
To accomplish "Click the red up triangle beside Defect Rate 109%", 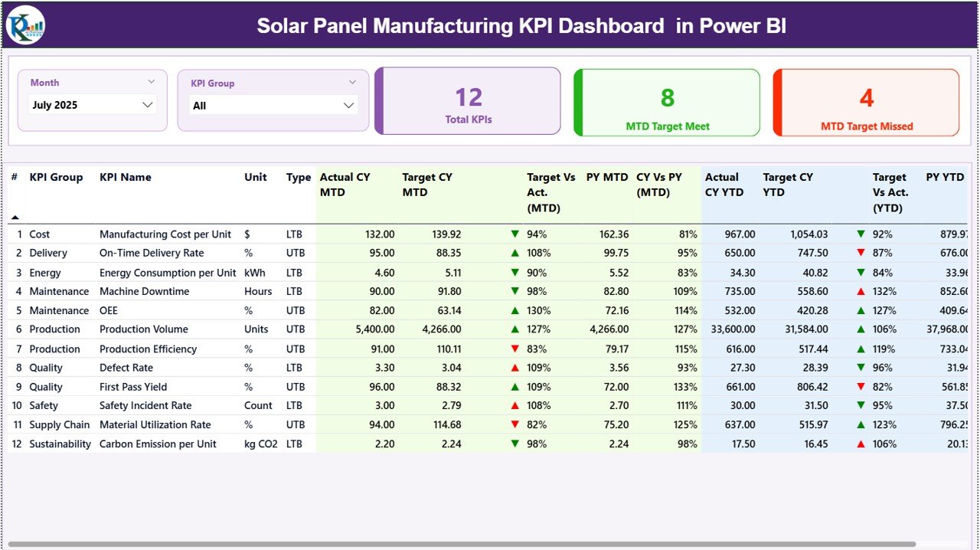I will [515, 367].
